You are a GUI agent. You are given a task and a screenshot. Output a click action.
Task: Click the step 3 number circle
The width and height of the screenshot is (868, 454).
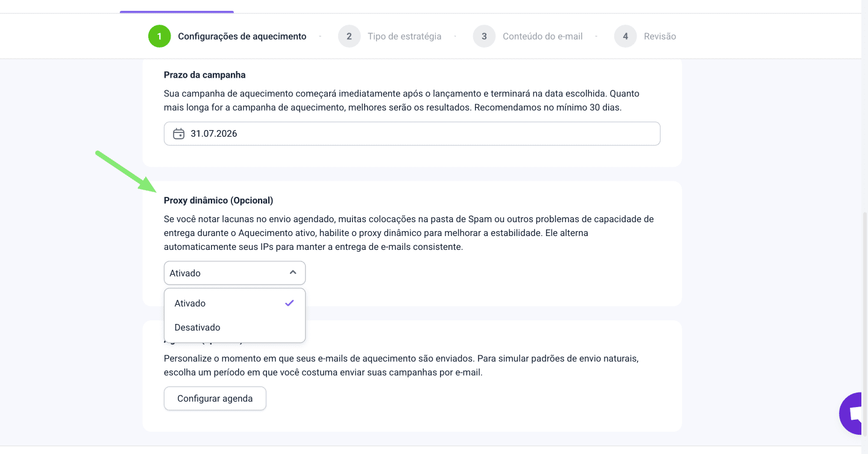484,36
